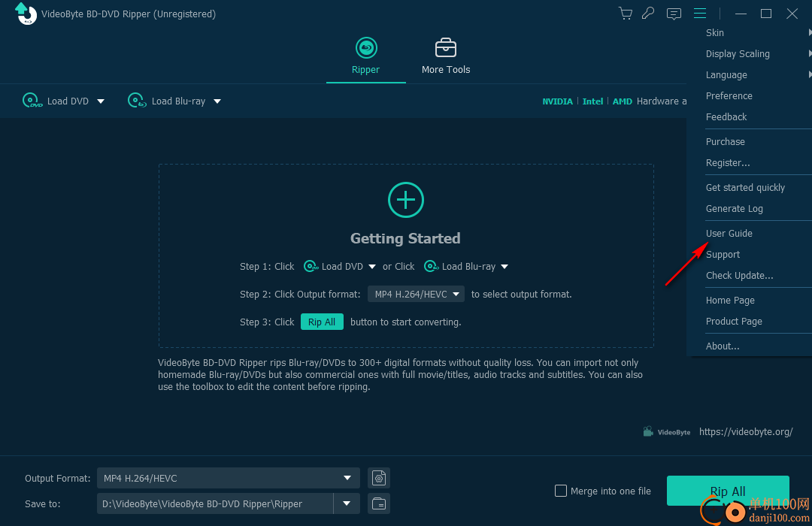Click AMD hardware acceleration label
Screen dimensions: 812x526
(x=622, y=101)
